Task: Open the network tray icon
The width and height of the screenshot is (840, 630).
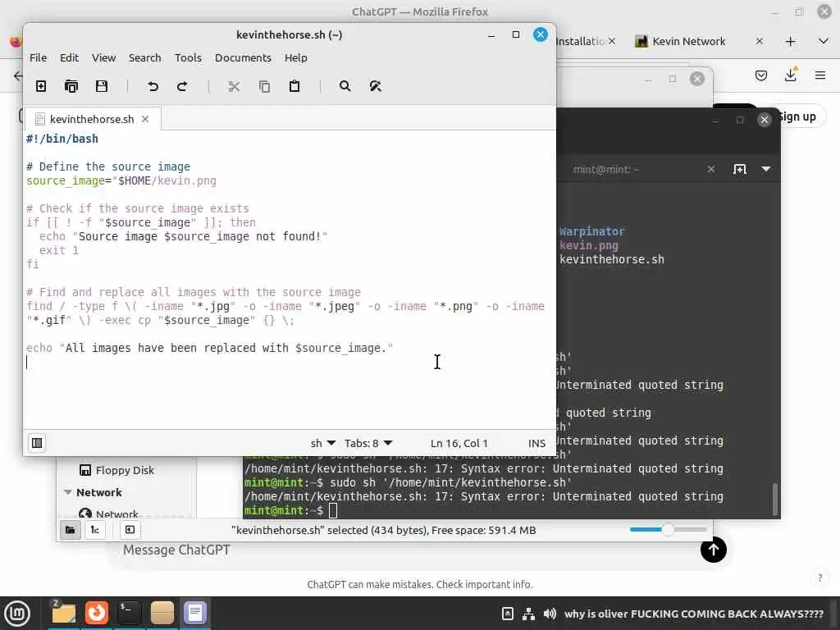Action: coord(528,614)
